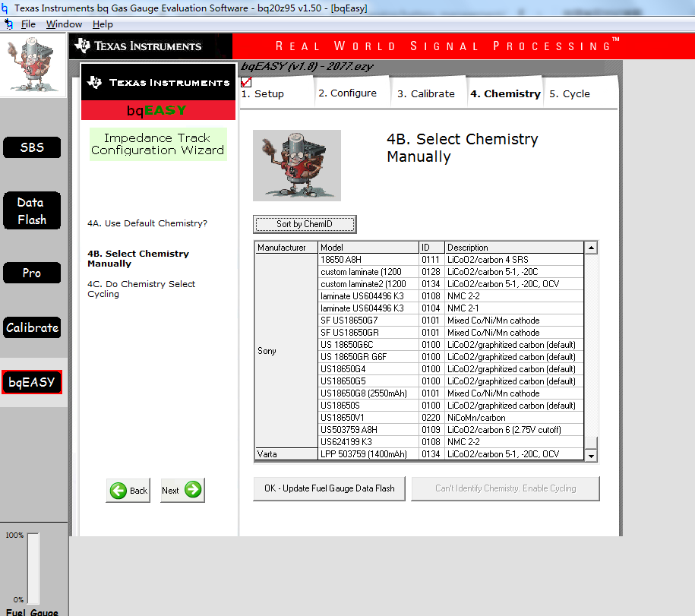This screenshot has width=695, height=616.
Task: Click Impedance Track Configuration Wizard label
Action: click(x=158, y=144)
